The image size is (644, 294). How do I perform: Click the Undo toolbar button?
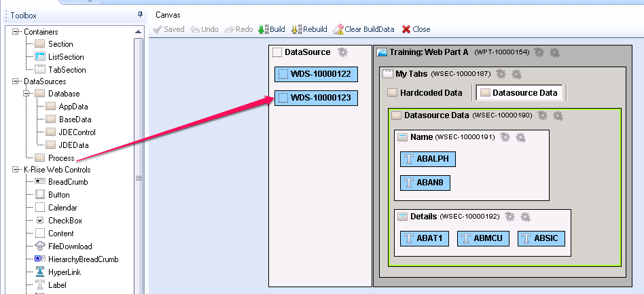[x=204, y=29]
